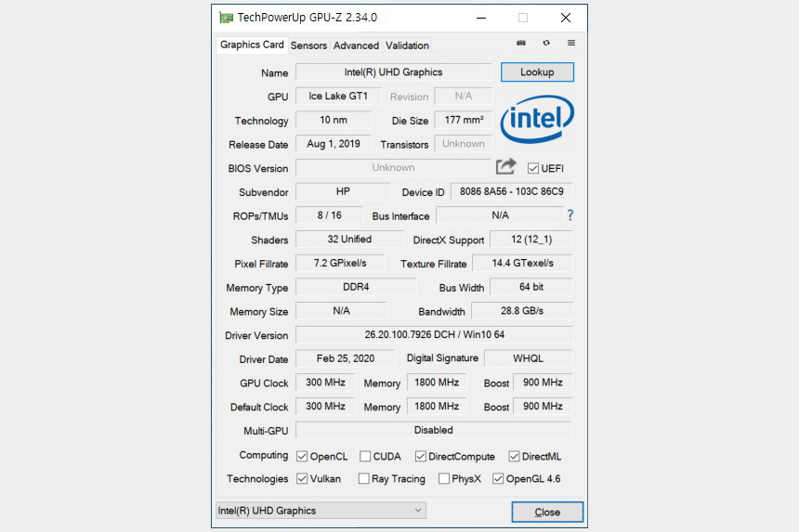Screen dimensions: 799x532
Task: Toggle the Vulkan checkbox
Action: coord(302,479)
